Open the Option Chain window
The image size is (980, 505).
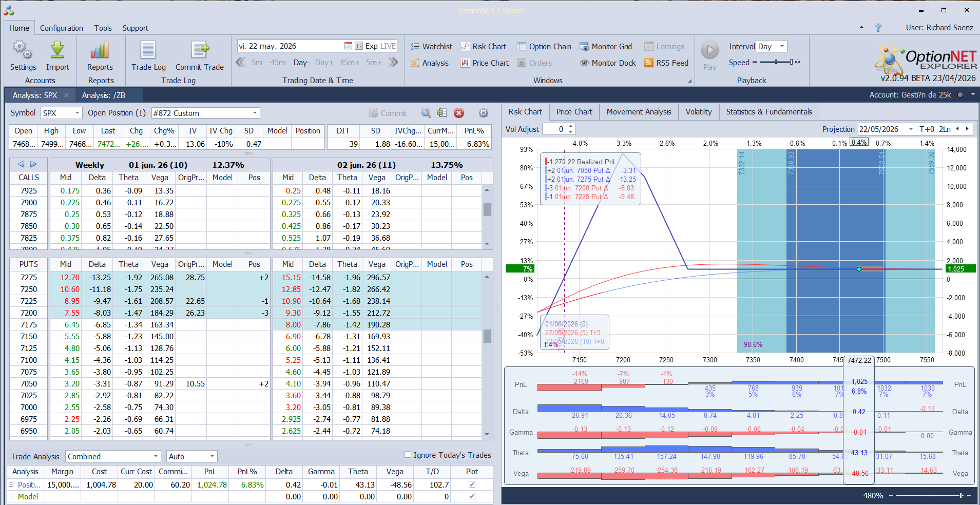pyautogui.click(x=544, y=47)
